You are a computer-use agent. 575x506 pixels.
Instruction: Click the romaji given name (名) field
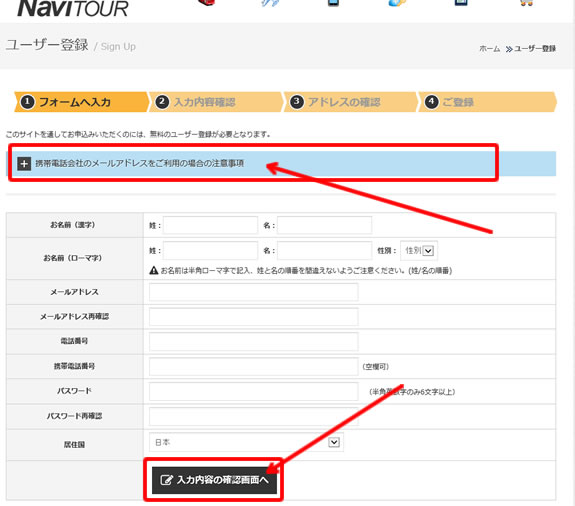[325, 250]
